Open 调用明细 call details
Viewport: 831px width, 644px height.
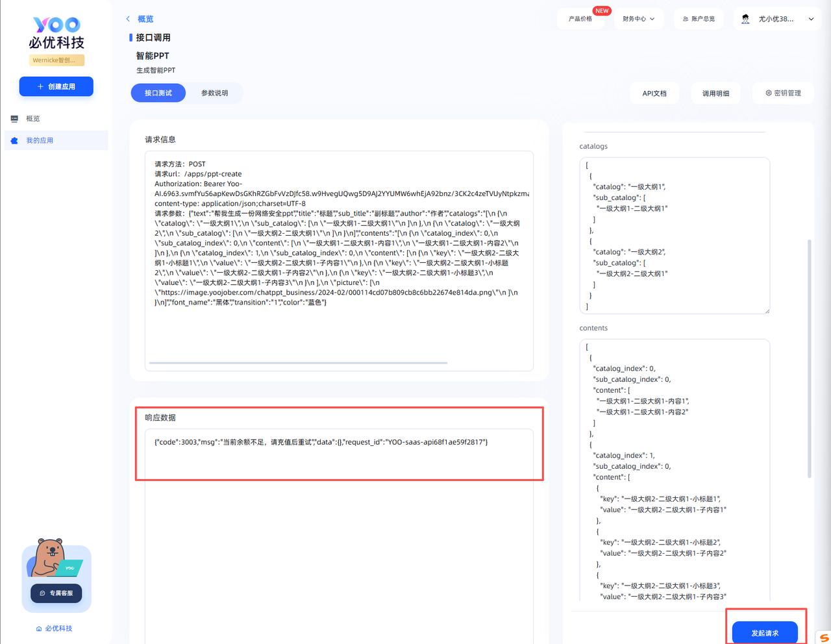coord(715,93)
